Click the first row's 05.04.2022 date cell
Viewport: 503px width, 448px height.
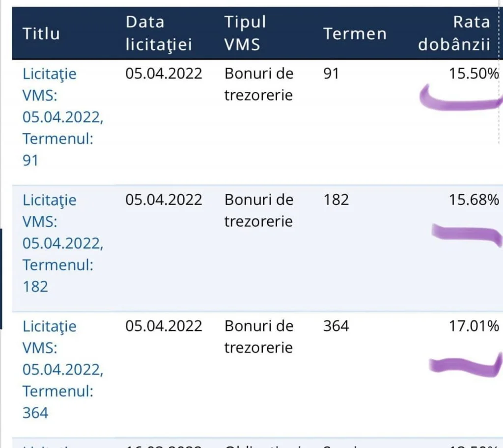pyautogui.click(x=164, y=74)
